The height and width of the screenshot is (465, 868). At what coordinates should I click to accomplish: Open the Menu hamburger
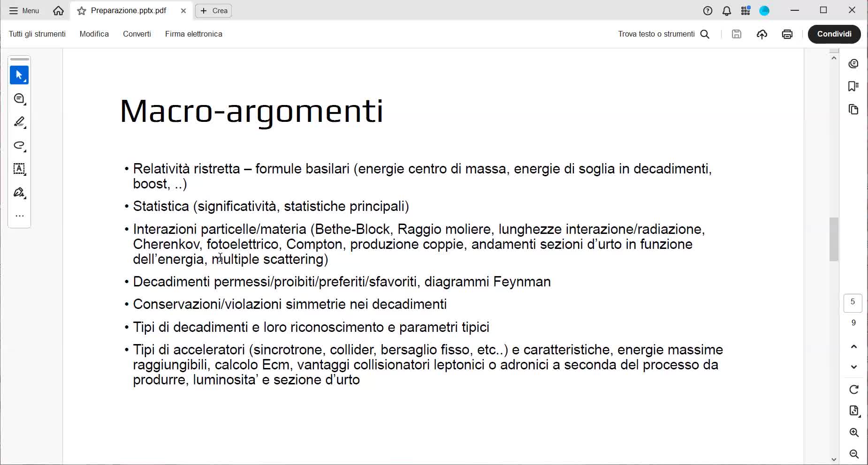[x=24, y=11]
